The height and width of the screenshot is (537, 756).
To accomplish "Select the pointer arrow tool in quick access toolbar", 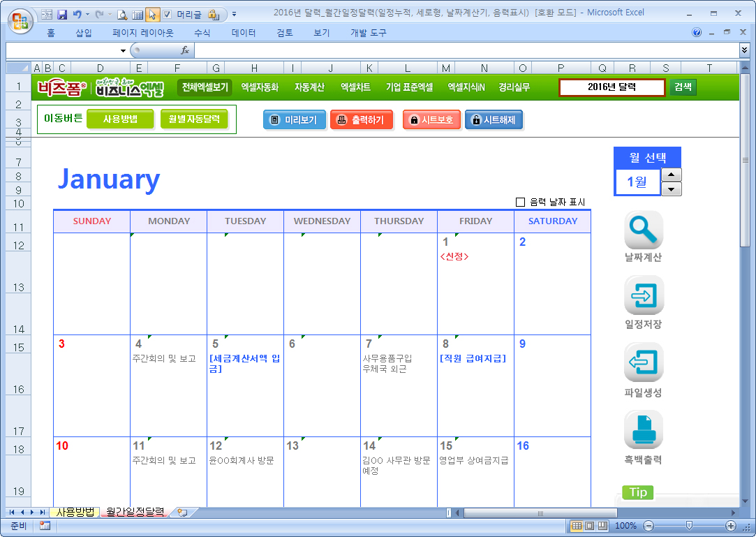I will click(152, 15).
